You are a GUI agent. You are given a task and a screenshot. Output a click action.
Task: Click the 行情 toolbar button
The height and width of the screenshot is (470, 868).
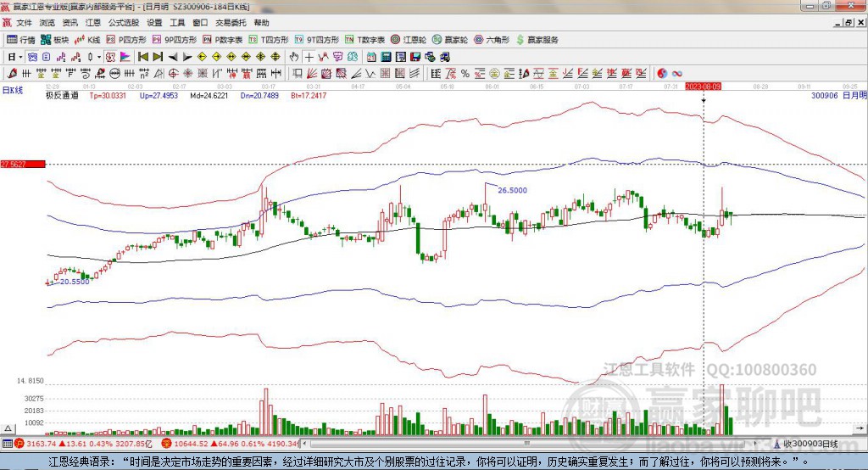[x=21, y=40]
